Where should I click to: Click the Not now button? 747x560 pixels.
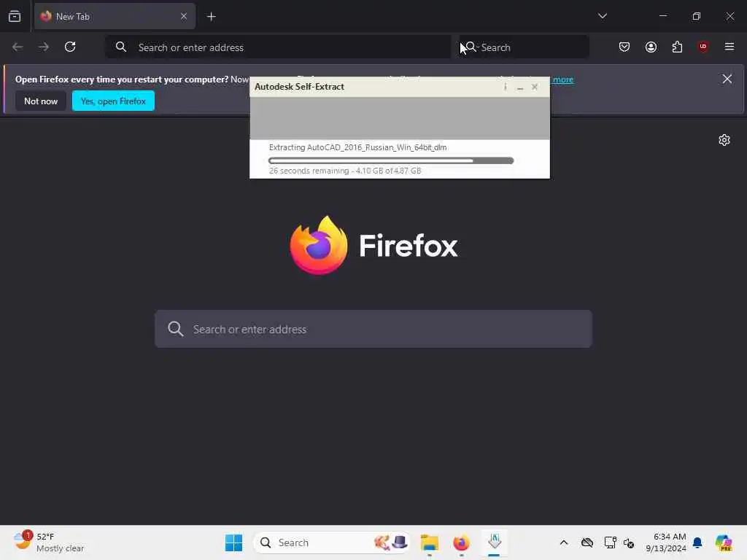pyautogui.click(x=41, y=101)
